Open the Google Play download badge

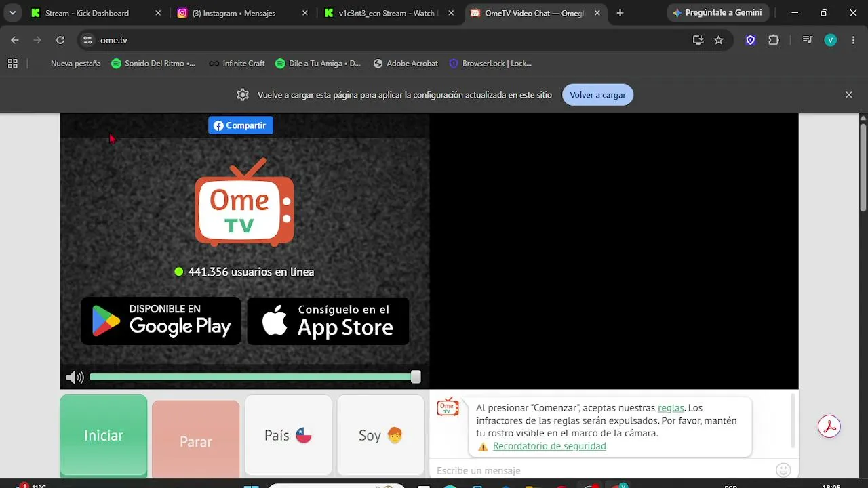point(161,321)
